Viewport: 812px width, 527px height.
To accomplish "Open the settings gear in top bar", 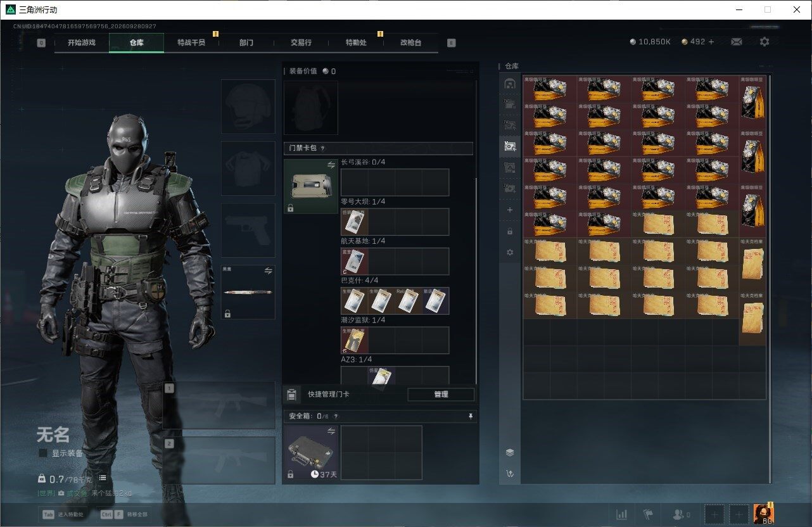I will pyautogui.click(x=764, y=42).
